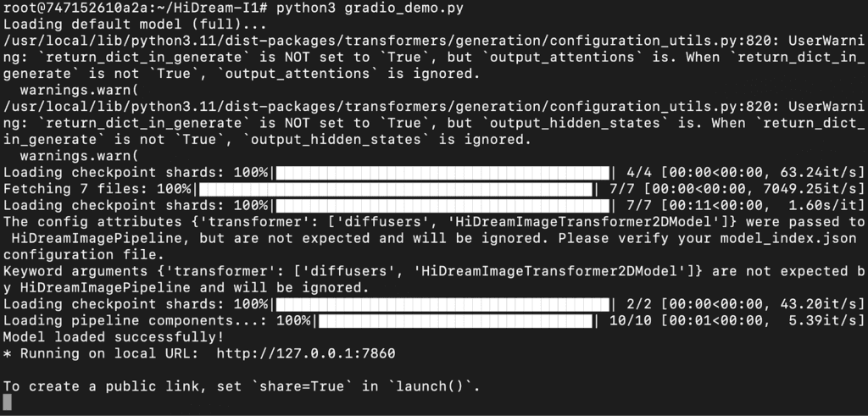This screenshot has width=868, height=416.
Task: Click the python3 gradio_demo.py command text
Action: 370,8
